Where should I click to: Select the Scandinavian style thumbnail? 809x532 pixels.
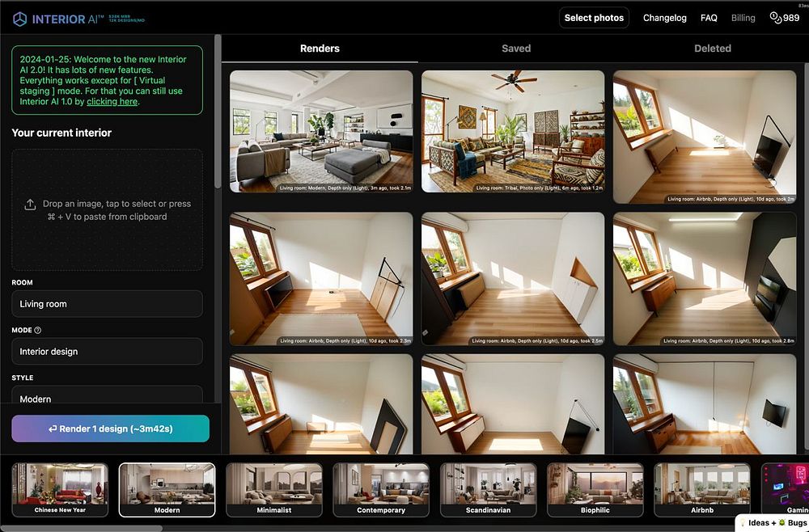tap(488, 490)
